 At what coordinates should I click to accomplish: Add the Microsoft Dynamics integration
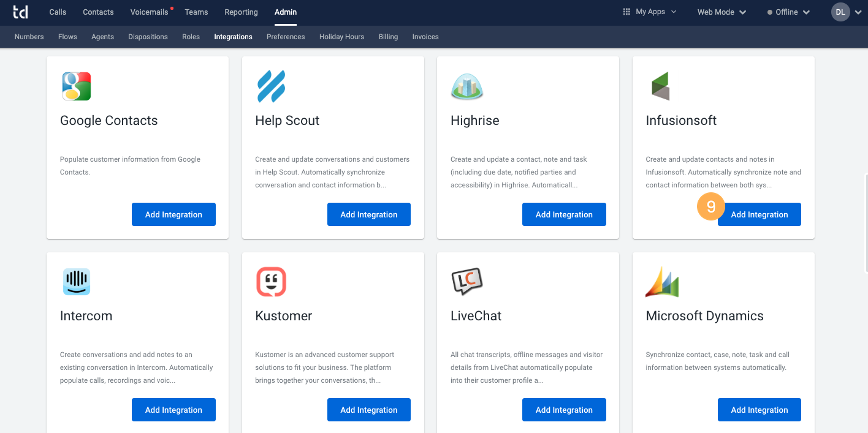tap(759, 410)
